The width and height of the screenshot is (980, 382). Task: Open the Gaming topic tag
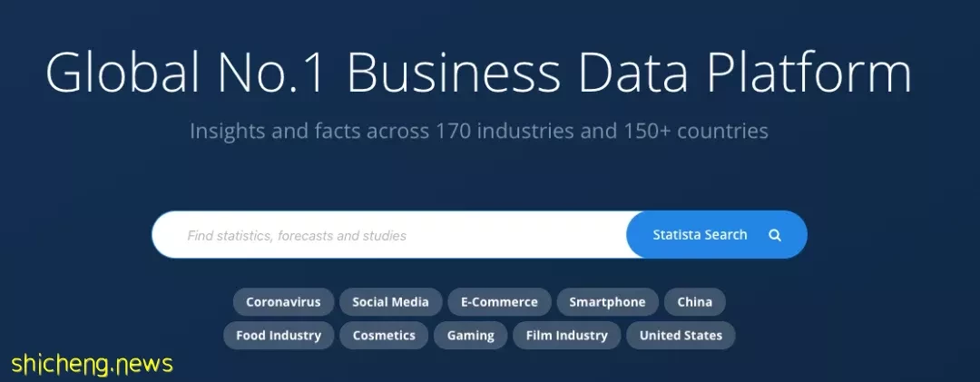click(x=471, y=335)
